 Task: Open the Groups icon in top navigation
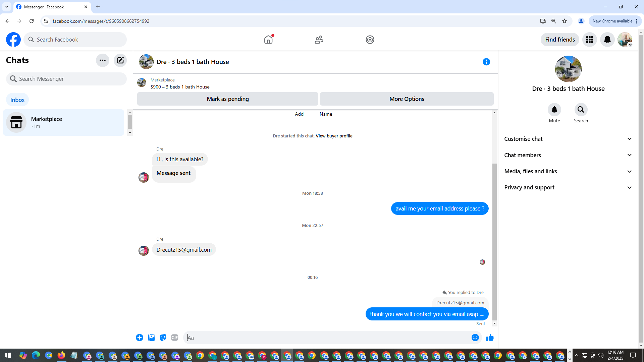(370, 40)
